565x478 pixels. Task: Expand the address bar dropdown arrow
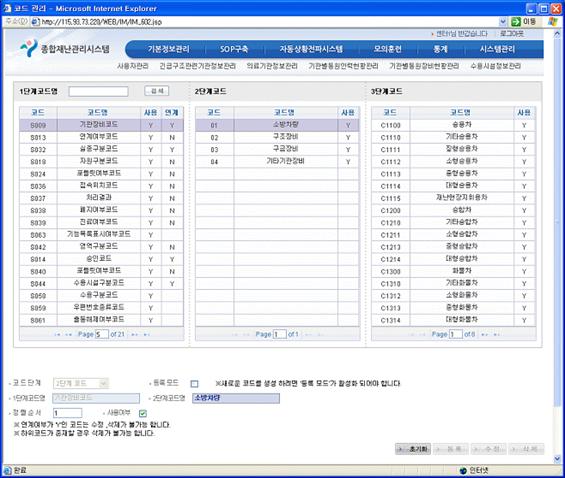pyautogui.click(x=503, y=22)
